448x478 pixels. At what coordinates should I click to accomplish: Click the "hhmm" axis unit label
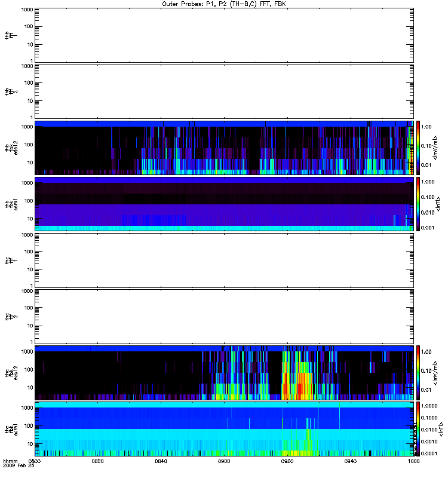[x=10, y=461]
